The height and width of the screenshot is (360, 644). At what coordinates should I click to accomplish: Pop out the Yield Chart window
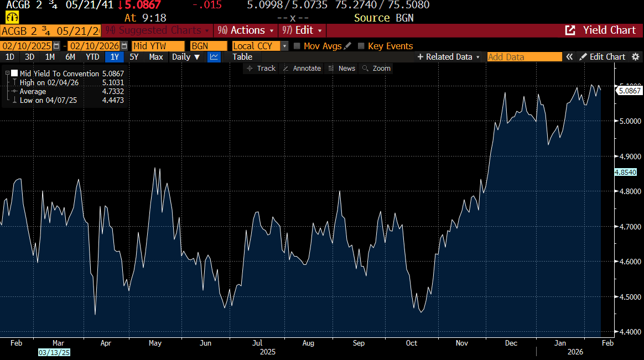pyautogui.click(x=570, y=30)
